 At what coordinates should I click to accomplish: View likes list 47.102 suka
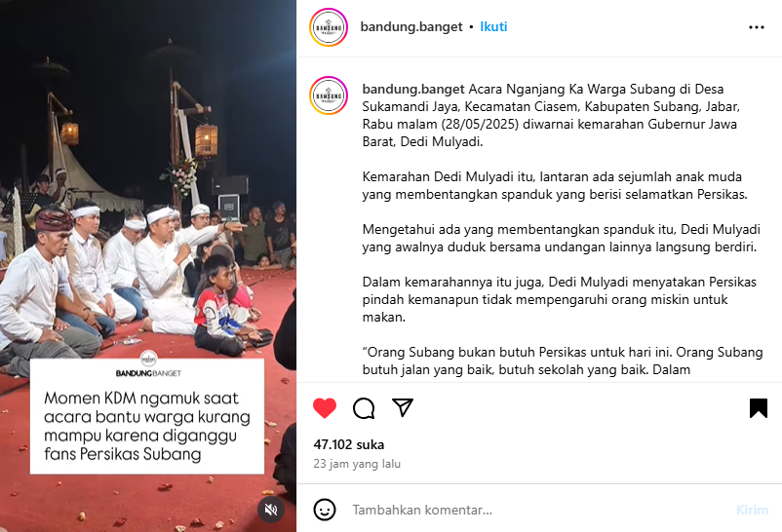point(349,444)
